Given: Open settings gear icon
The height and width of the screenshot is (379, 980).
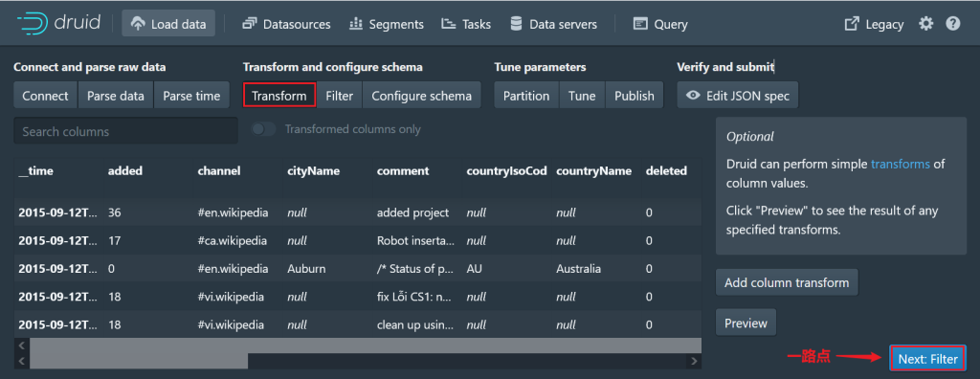Looking at the screenshot, I should click(x=925, y=24).
